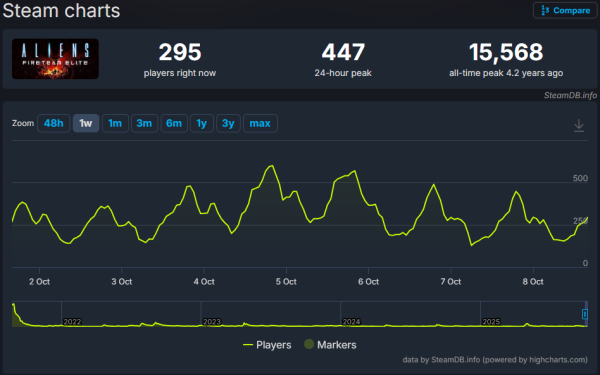Viewport: 600px width, 375px height.
Task: Click the 8 Oct axis label
Action: coord(533,282)
